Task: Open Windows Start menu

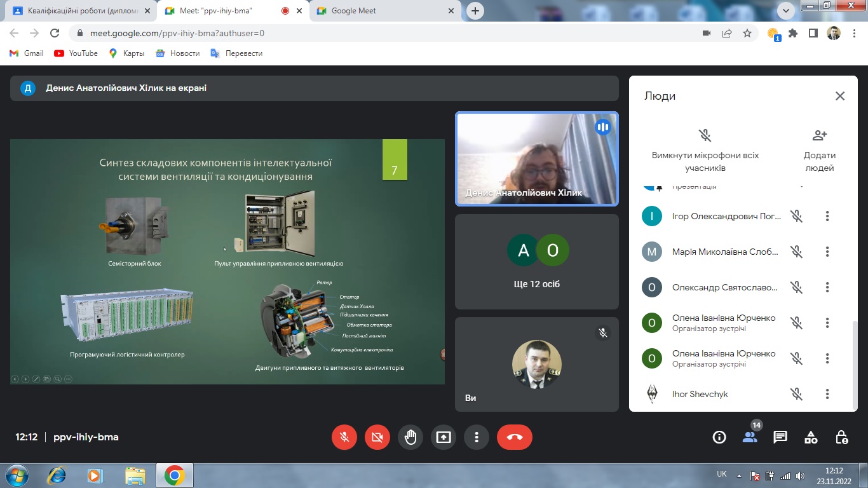Action: [17, 475]
